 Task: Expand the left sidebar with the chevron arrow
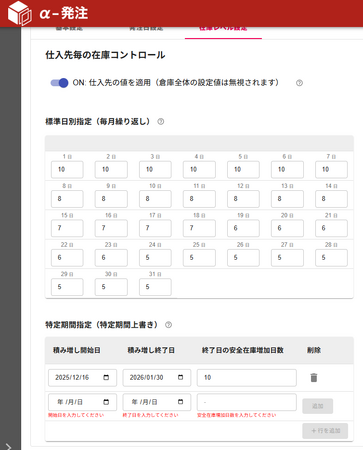click(9, 446)
